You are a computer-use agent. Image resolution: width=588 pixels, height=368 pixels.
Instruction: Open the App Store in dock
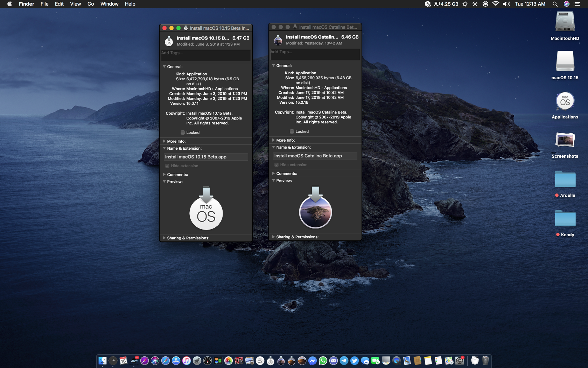[x=176, y=361]
